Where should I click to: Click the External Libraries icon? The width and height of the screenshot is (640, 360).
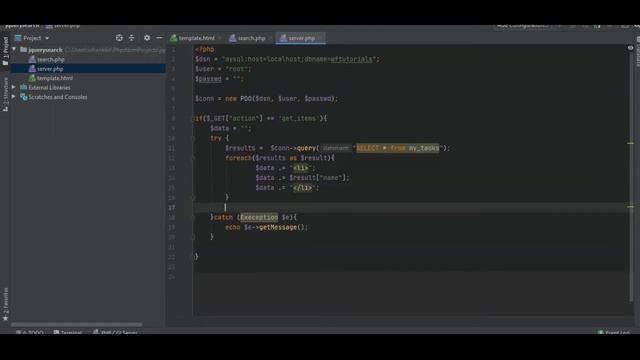(x=23, y=87)
